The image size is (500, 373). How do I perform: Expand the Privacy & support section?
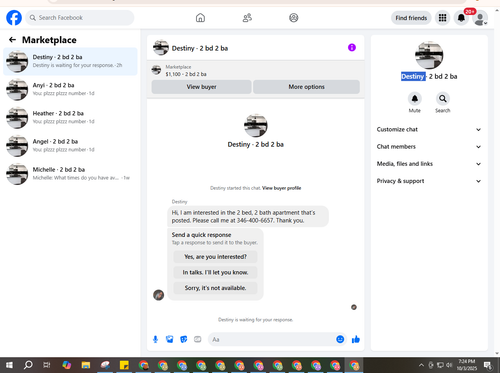click(429, 181)
